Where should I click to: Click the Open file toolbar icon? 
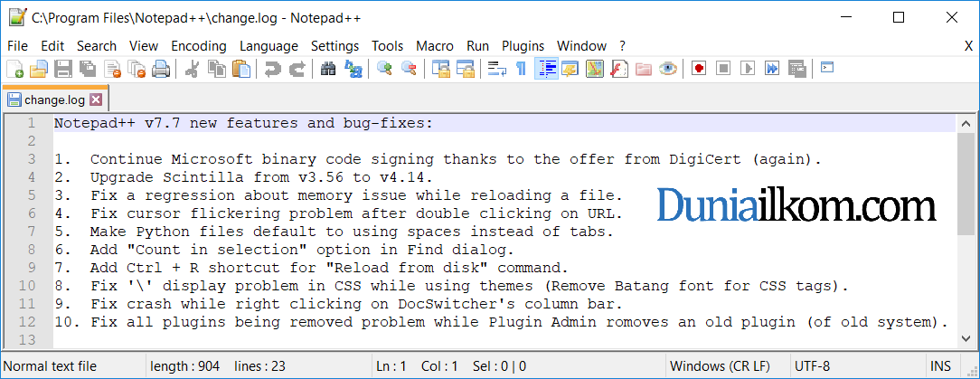click(39, 68)
